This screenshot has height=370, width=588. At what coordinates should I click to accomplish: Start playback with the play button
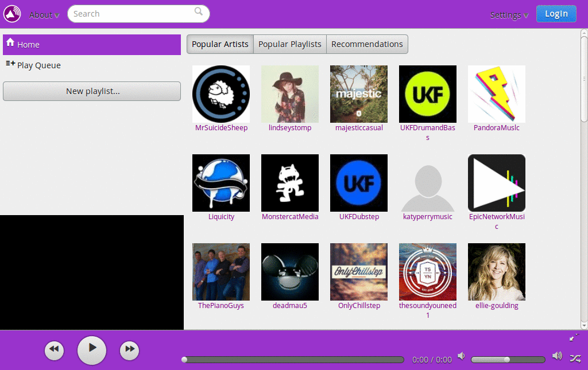point(92,350)
